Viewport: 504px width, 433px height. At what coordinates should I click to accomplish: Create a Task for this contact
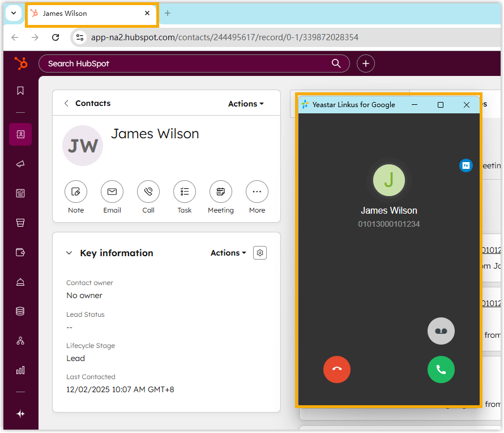point(185,192)
